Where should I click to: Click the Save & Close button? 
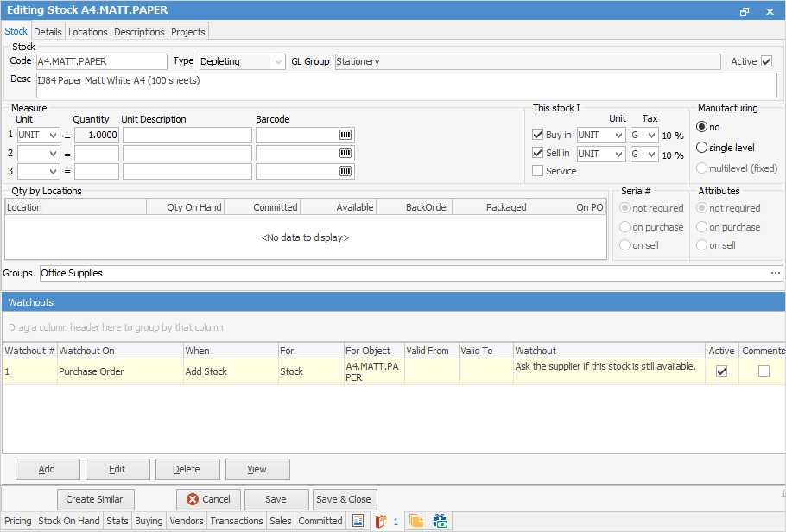coord(344,499)
